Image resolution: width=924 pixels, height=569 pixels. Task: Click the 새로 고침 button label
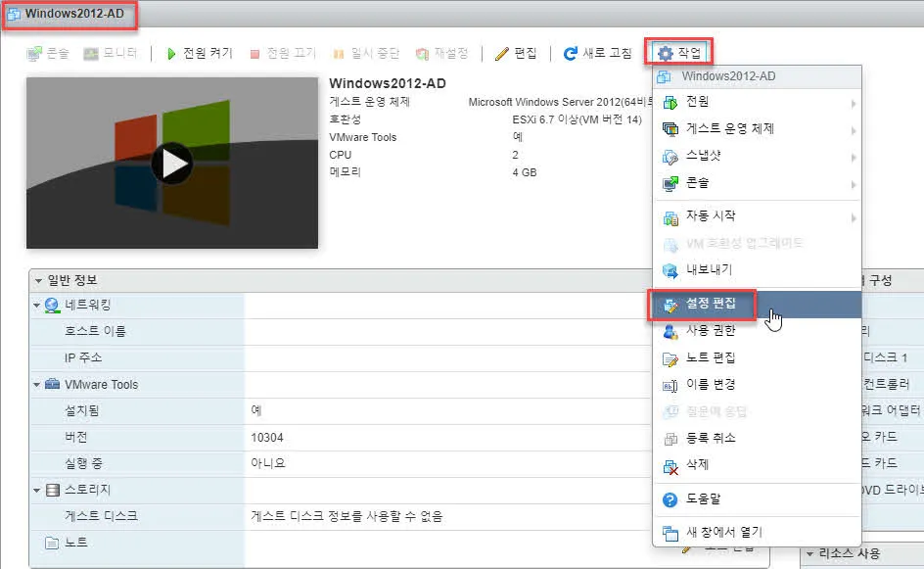(607, 54)
